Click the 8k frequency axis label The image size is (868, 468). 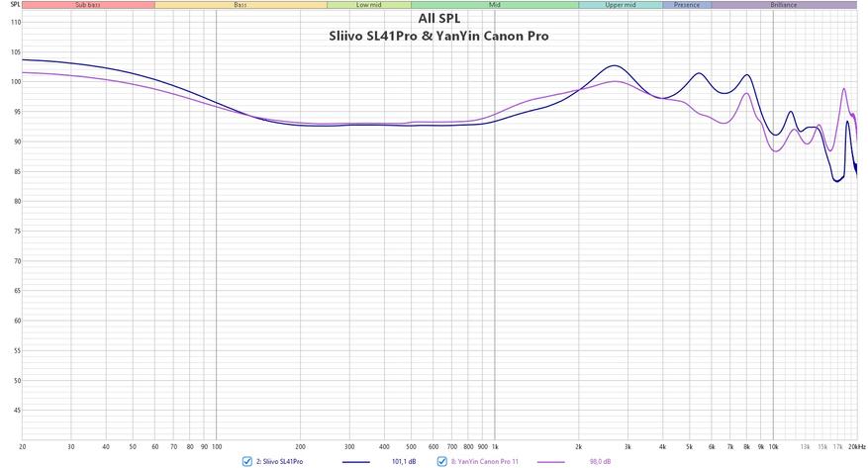coord(747,446)
